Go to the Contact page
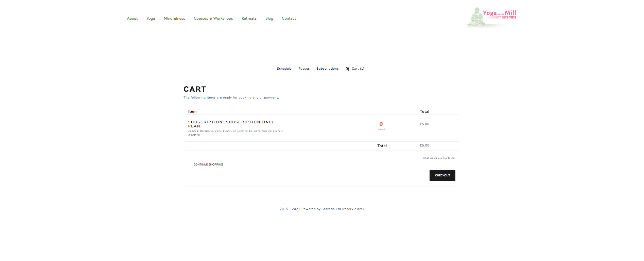The width and height of the screenshot is (644, 261). click(x=289, y=18)
